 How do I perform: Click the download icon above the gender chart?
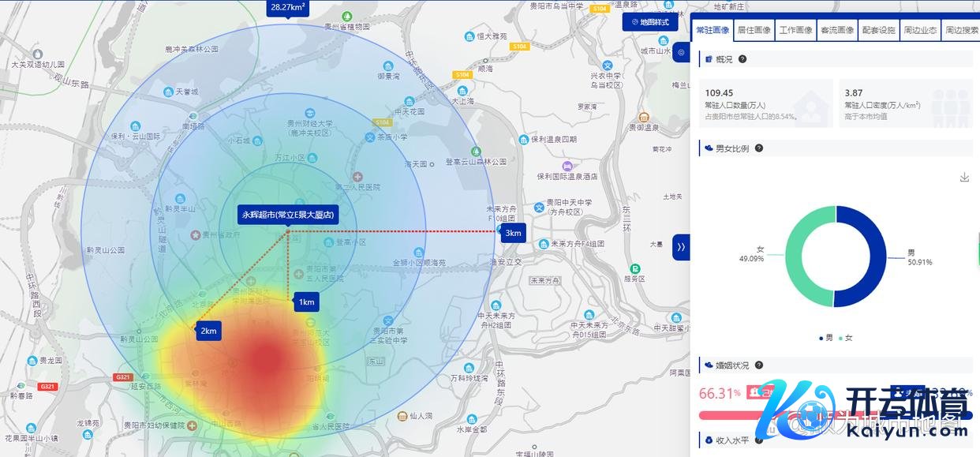coord(964,178)
